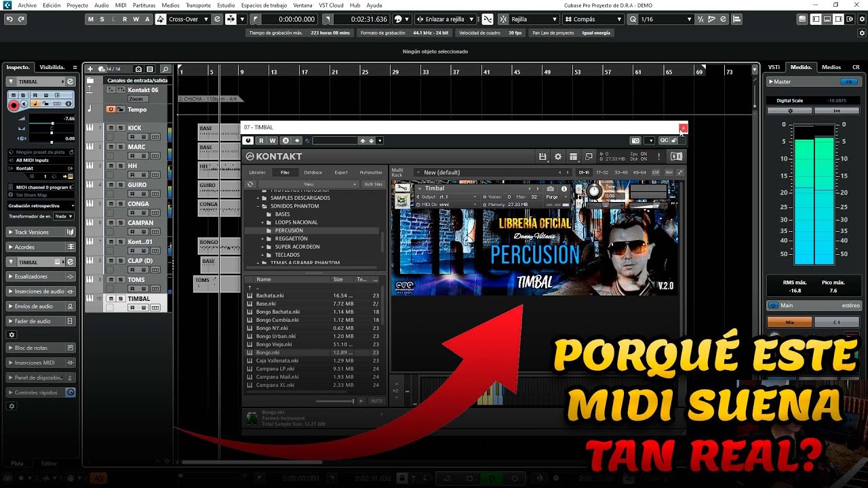
Task: Click the Kontakt panic exclamation icon
Action: 658,157
